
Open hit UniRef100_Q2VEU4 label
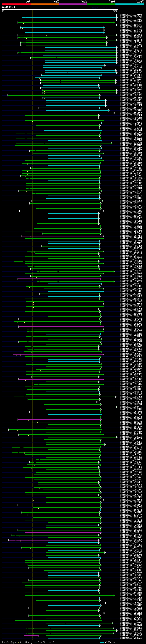click(131, 15)
